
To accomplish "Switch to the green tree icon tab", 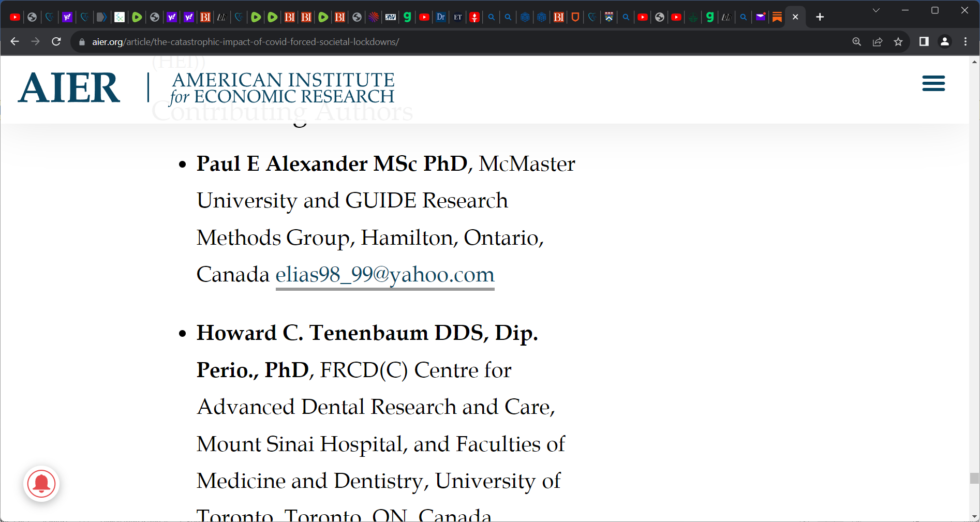I will pos(693,17).
